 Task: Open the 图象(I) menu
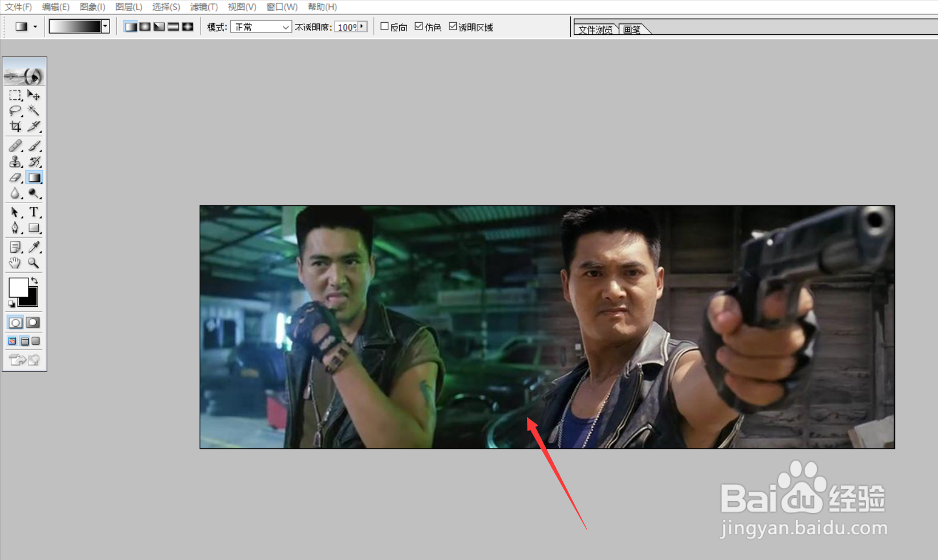[92, 7]
